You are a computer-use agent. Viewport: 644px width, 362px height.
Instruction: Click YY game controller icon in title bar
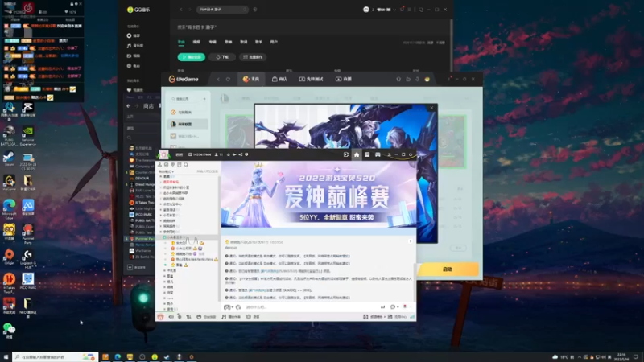pyautogui.click(x=378, y=154)
